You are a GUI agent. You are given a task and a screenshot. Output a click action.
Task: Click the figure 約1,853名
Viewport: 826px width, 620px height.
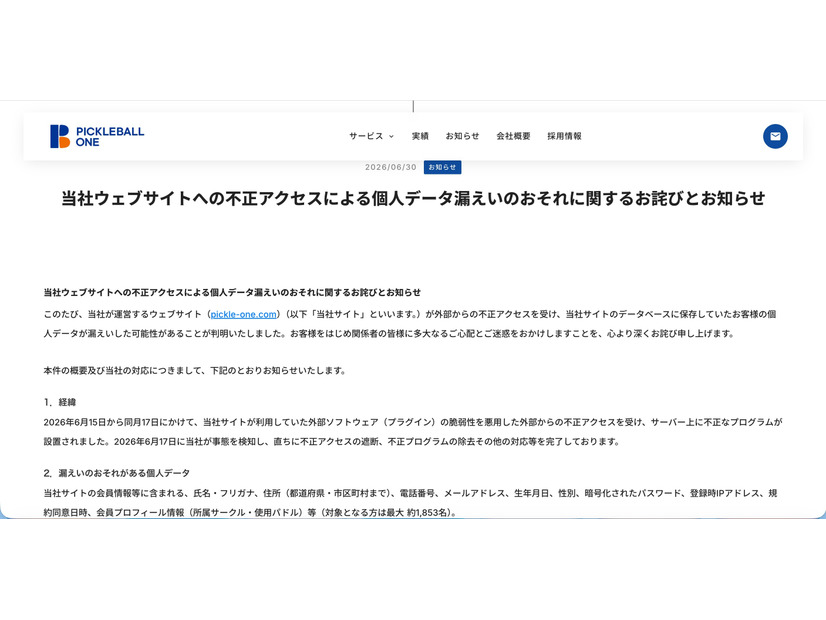(x=428, y=513)
